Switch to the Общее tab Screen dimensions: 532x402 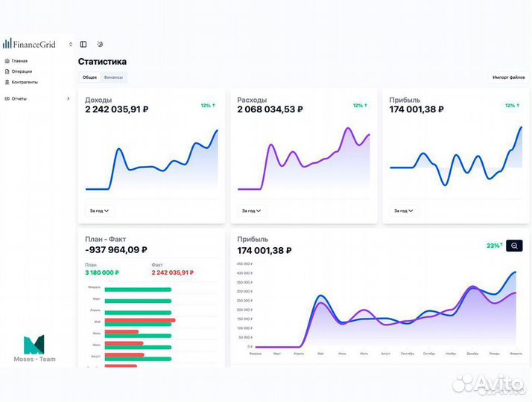tap(89, 77)
